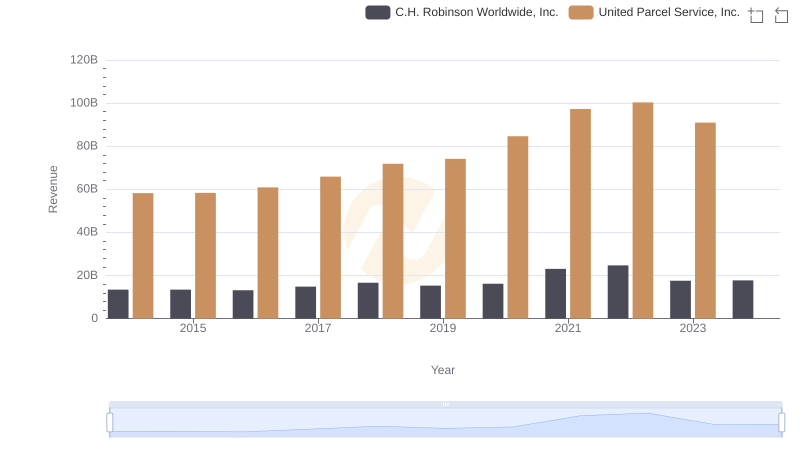Activate the area zoom tool icon
Viewport: 800px width, 461px height.
click(756, 15)
